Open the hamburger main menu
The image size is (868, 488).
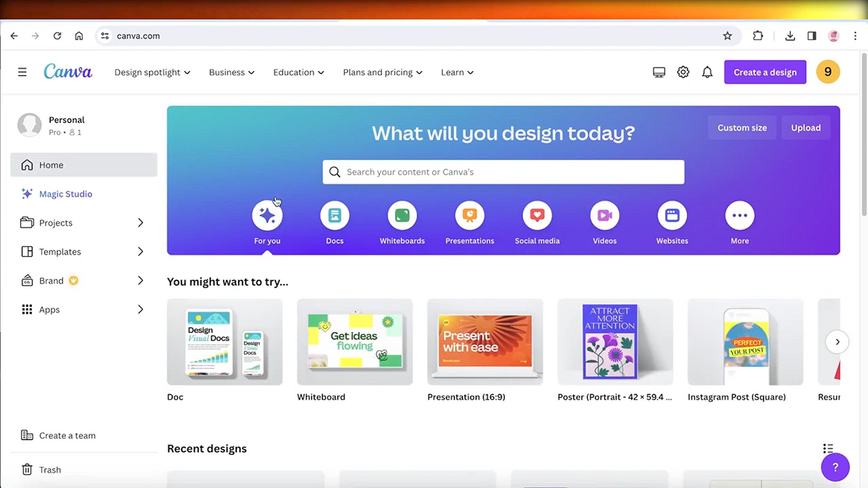(x=22, y=72)
